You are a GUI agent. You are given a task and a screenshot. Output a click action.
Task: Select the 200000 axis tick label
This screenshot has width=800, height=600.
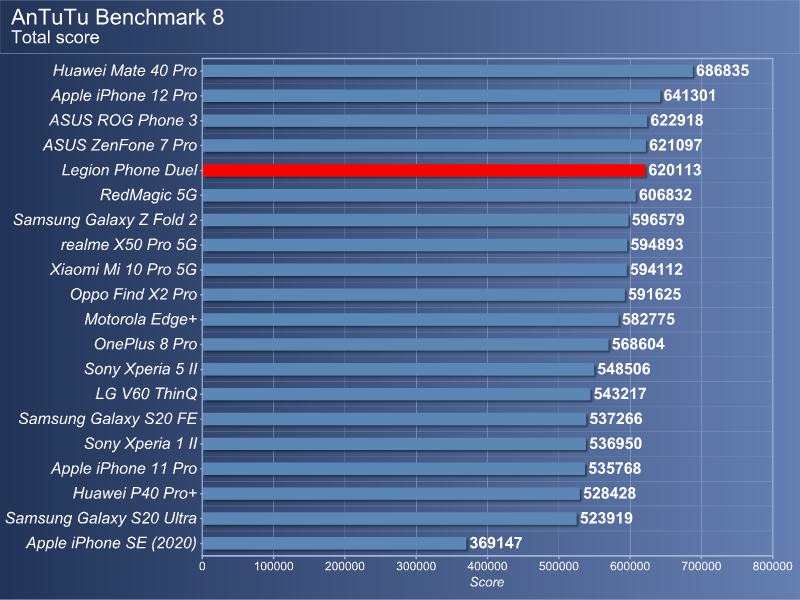(x=345, y=566)
